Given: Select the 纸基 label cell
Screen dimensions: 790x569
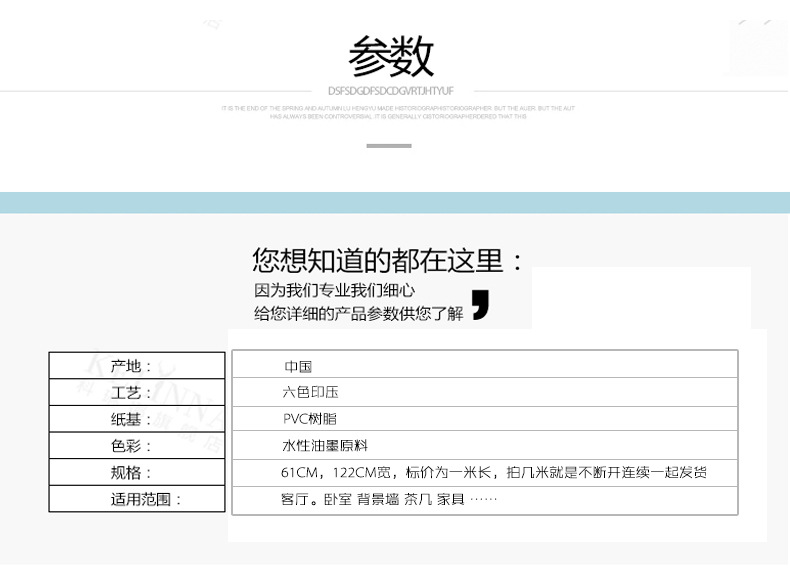Looking at the screenshot, I should tap(137, 419).
